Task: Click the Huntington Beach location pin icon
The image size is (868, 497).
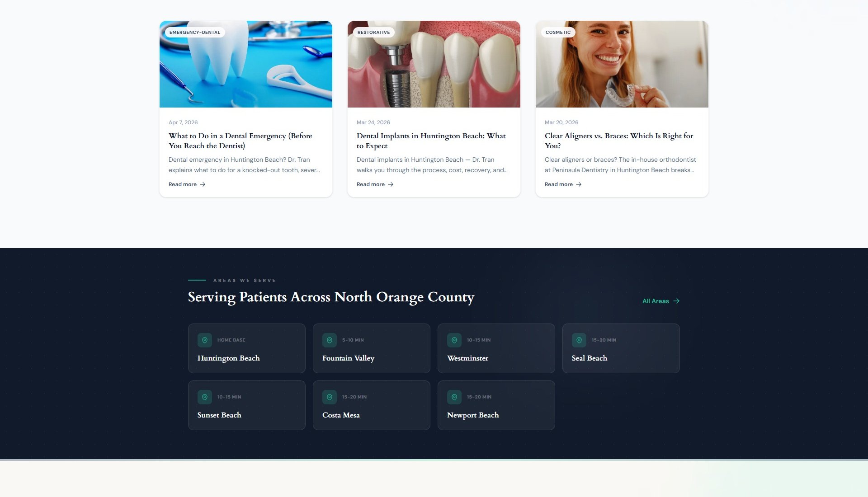Action: [205, 340]
